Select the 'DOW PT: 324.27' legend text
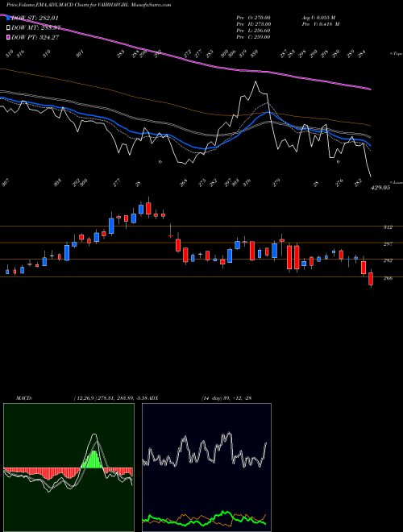The height and width of the screenshot is (532, 403). click(x=35, y=37)
